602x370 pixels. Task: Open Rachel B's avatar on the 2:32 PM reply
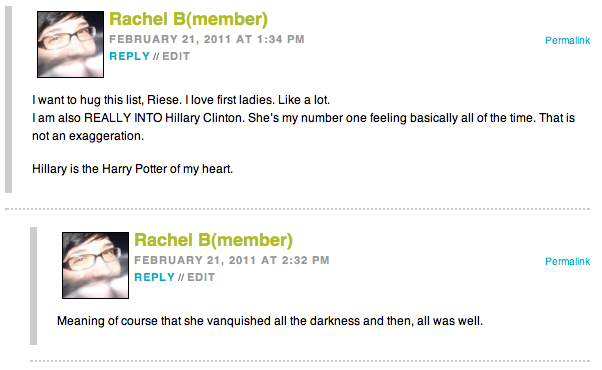[95, 265]
